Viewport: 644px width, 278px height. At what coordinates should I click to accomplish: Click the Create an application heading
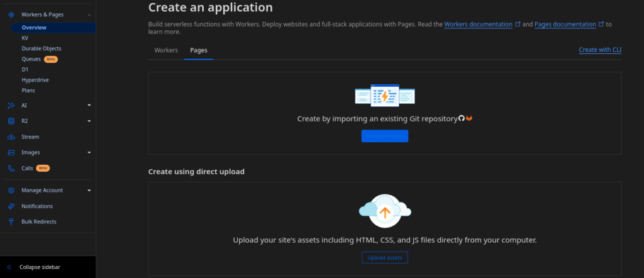pos(210,7)
